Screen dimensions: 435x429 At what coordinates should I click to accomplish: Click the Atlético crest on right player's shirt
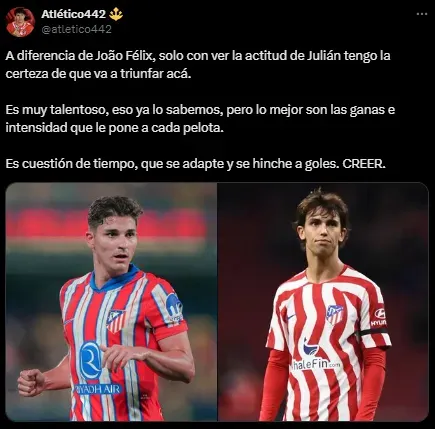click(334, 314)
